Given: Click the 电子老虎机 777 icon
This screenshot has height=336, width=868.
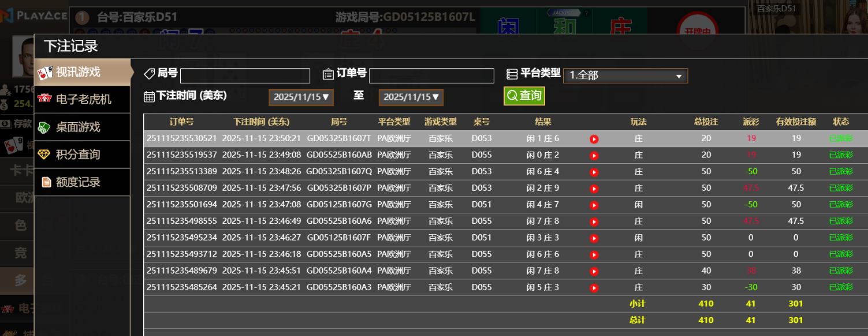Looking at the screenshot, I should [x=44, y=99].
